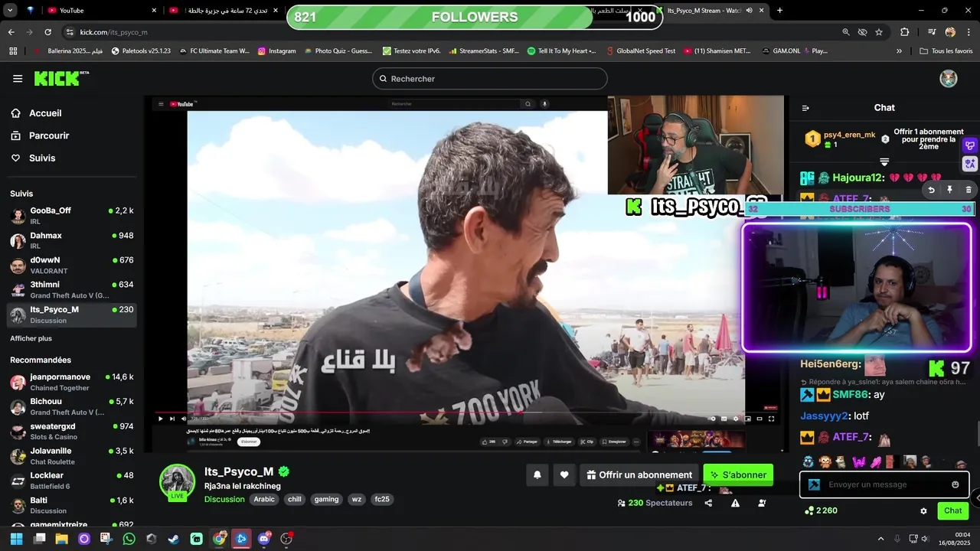Pin the Hajoura12 chat message
Image resolution: width=980 pixels, height=551 pixels.
949,190
